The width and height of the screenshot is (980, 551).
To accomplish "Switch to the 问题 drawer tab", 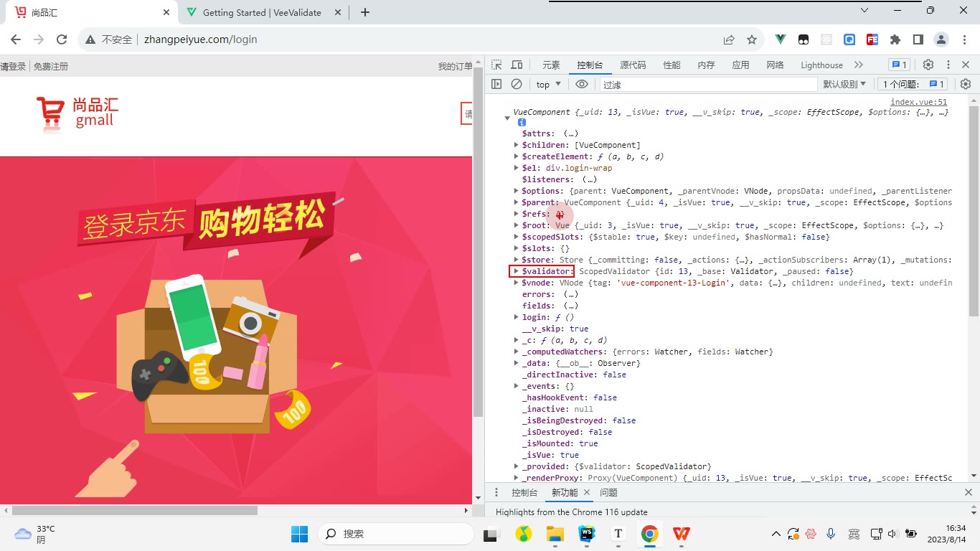I will 608,492.
